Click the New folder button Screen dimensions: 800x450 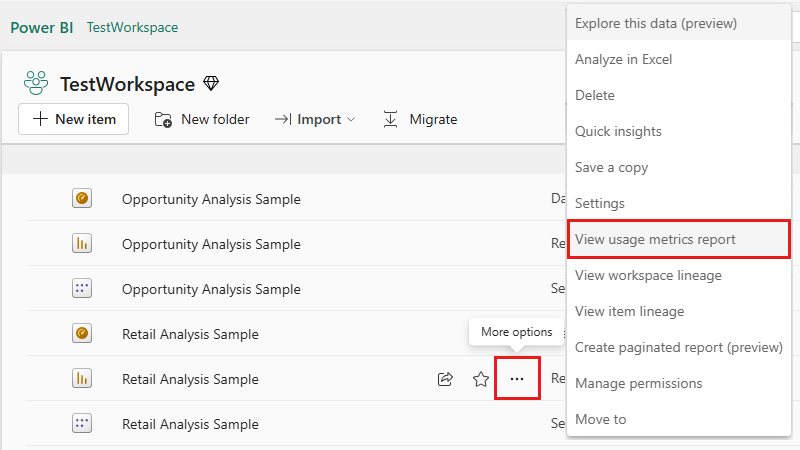(202, 119)
